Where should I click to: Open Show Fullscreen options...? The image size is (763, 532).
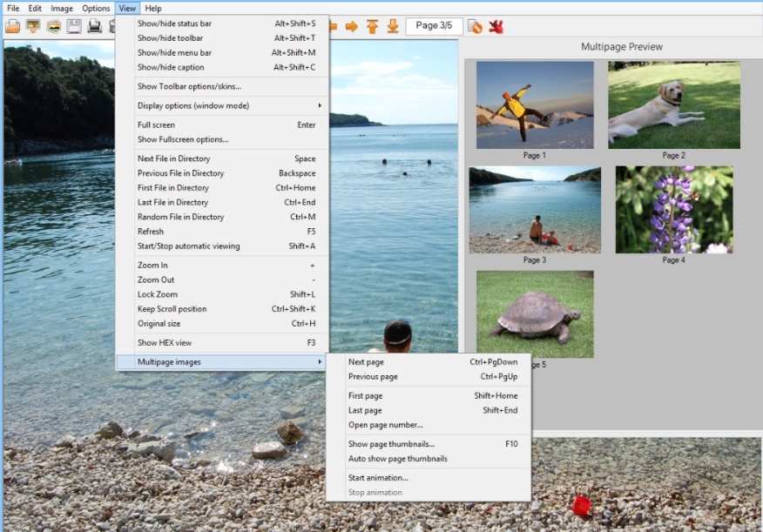click(222, 139)
